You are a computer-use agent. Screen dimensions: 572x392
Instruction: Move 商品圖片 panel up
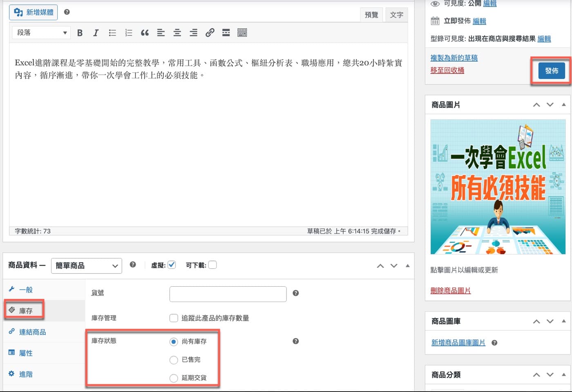[536, 105]
